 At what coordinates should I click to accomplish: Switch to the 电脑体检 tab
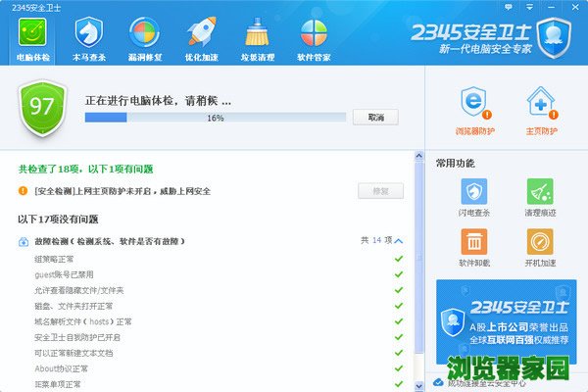(x=34, y=37)
